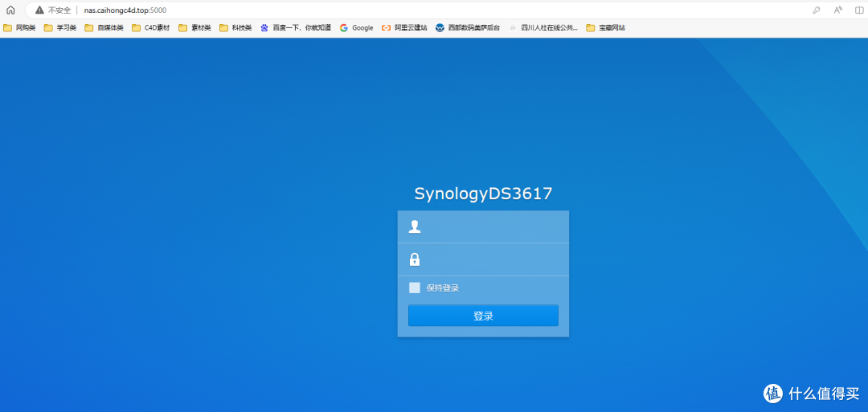Image resolution: width=868 pixels, height=412 pixels.
Task: Open the C4D素材 bookmarks folder
Action: pyautogui.click(x=150, y=27)
